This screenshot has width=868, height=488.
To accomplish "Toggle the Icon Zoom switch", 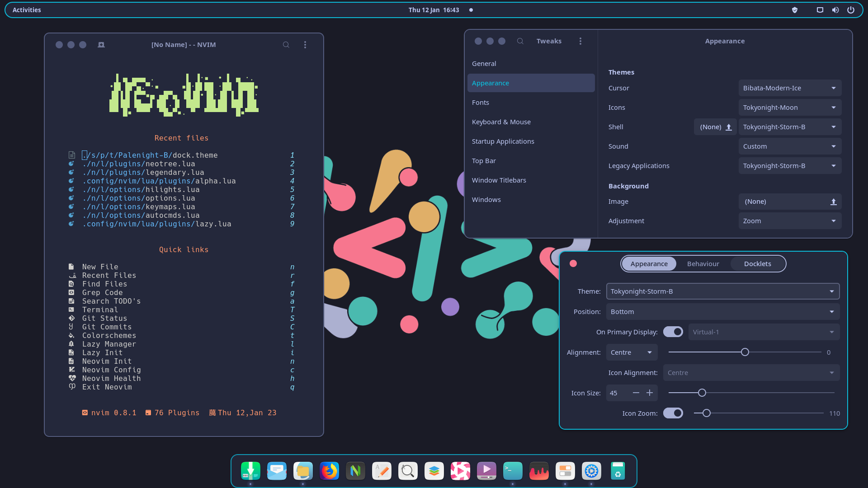I will coord(673,413).
